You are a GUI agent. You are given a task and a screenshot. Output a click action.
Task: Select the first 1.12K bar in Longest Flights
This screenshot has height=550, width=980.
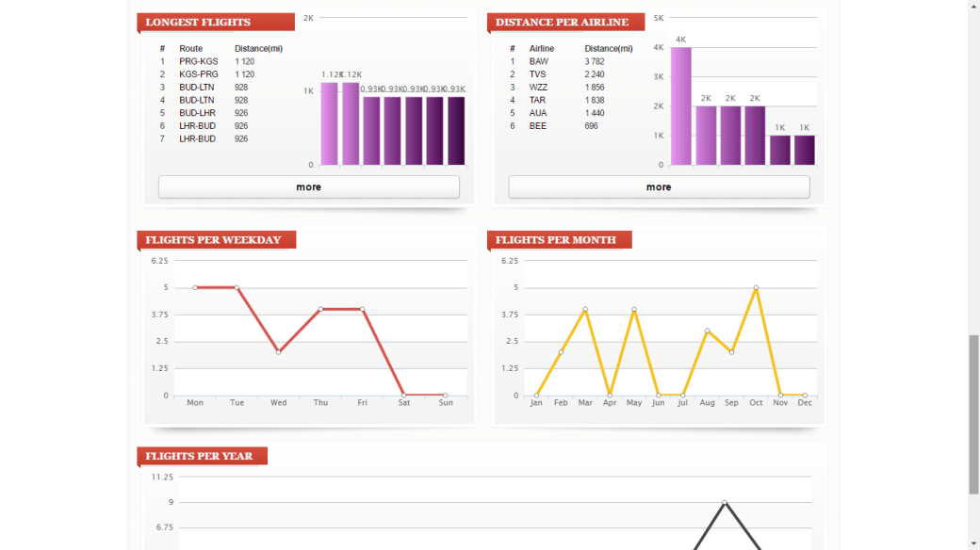(x=329, y=123)
